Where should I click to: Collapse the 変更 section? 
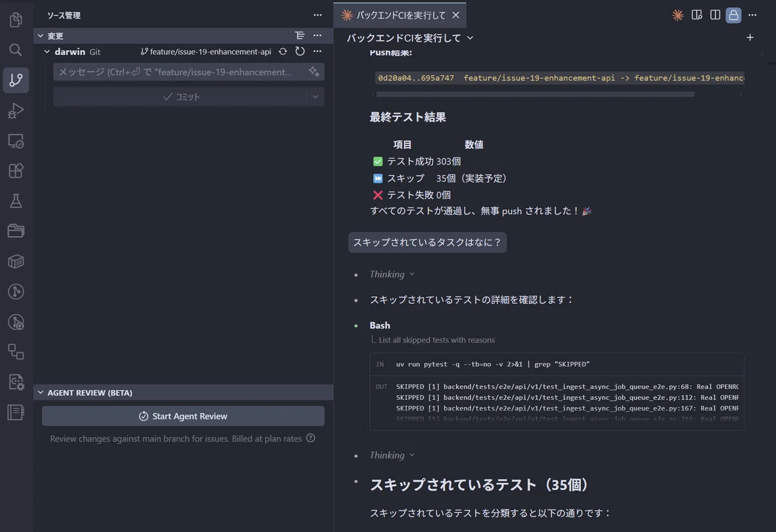[41, 36]
